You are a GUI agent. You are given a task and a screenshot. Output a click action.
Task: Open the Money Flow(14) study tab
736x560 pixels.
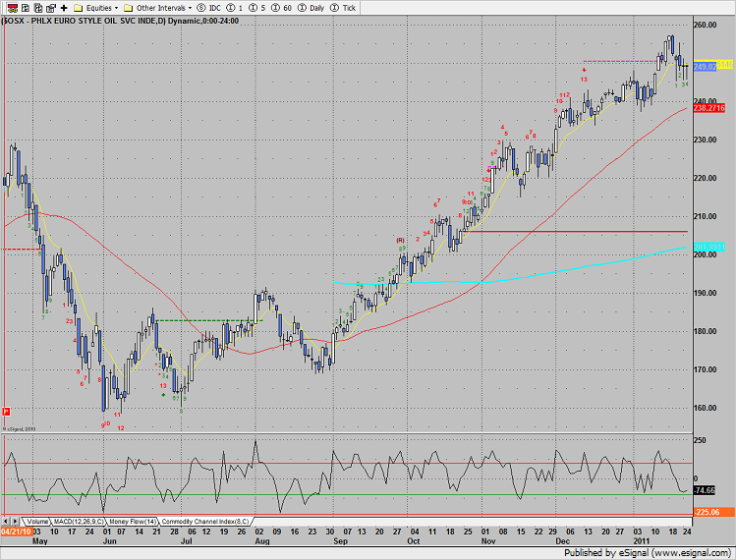click(x=133, y=522)
